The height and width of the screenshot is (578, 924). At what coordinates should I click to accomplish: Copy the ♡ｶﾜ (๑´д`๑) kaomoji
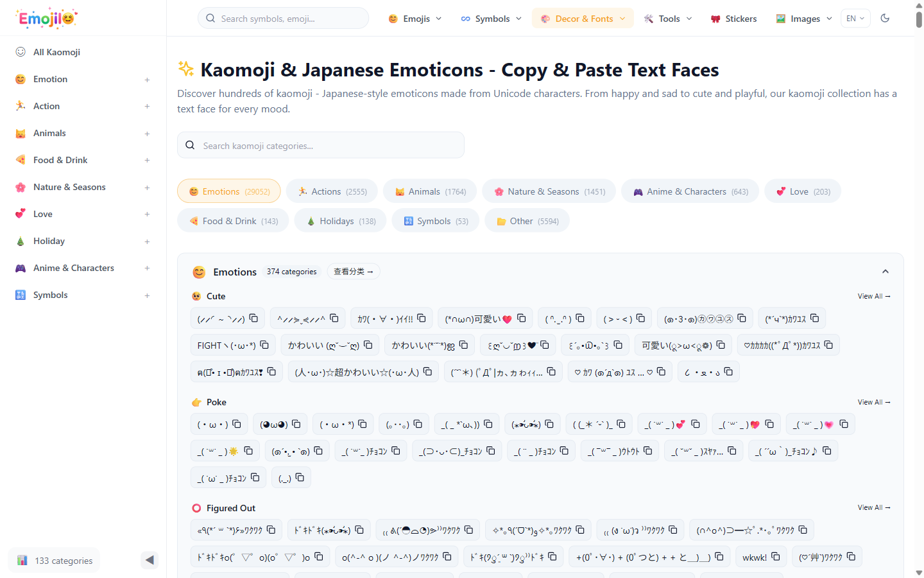(x=661, y=371)
